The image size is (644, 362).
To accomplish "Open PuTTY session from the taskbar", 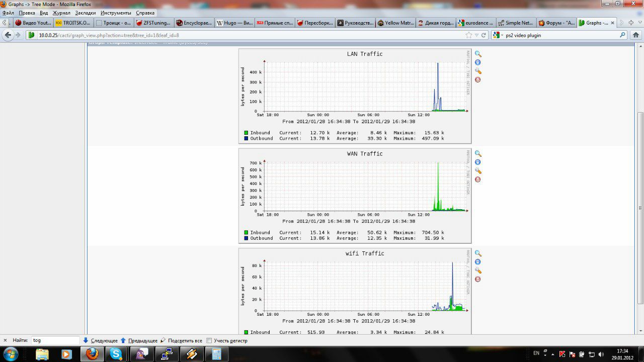I will click(x=167, y=354).
